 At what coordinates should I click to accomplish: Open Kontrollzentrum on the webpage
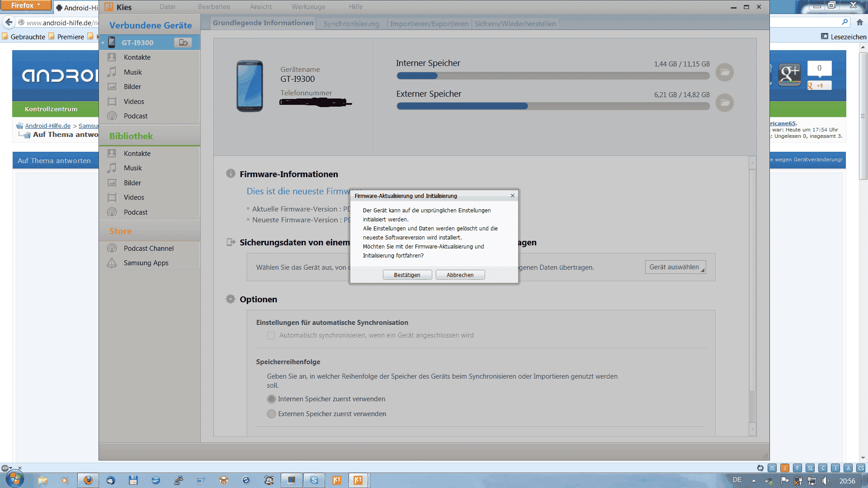point(51,109)
